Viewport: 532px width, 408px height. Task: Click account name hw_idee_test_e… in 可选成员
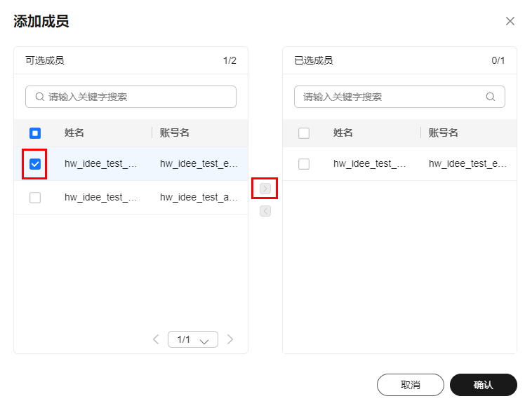click(199, 163)
